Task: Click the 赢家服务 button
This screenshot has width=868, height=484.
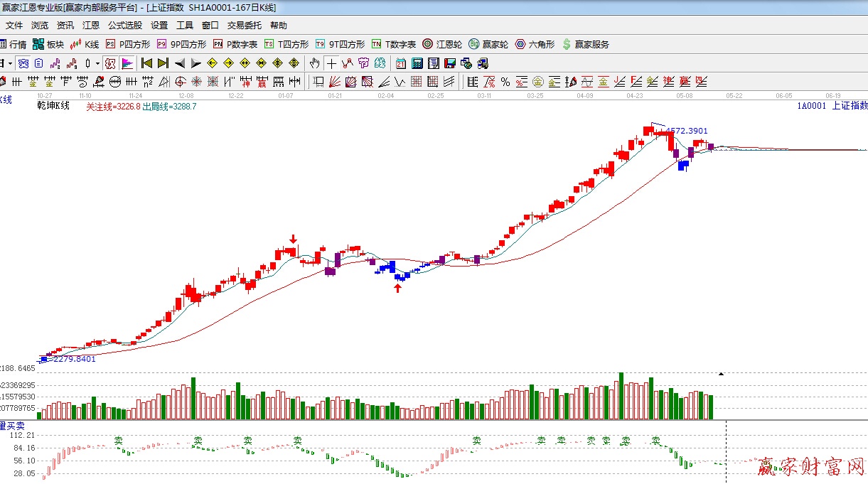Action: click(585, 44)
